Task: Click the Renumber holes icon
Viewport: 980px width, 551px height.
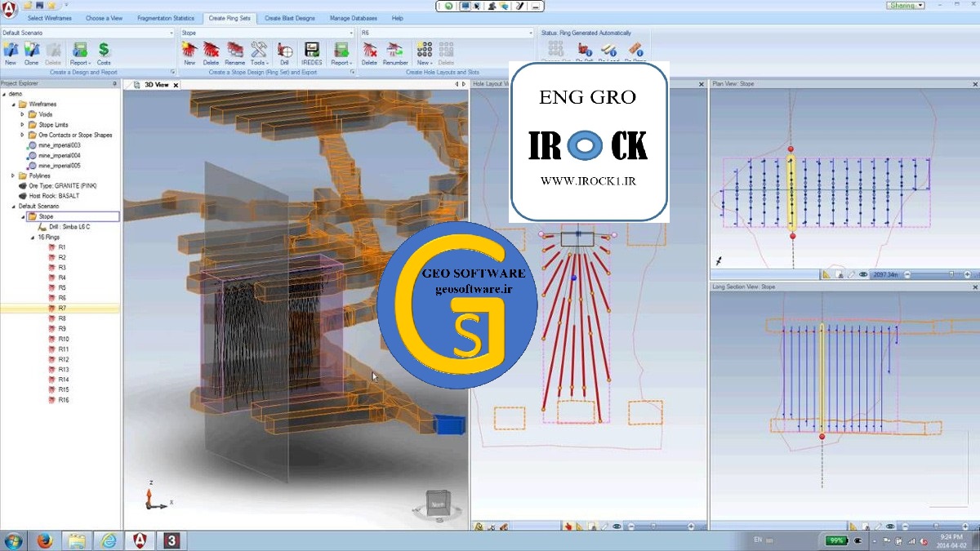Action: (x=395, y=52)
